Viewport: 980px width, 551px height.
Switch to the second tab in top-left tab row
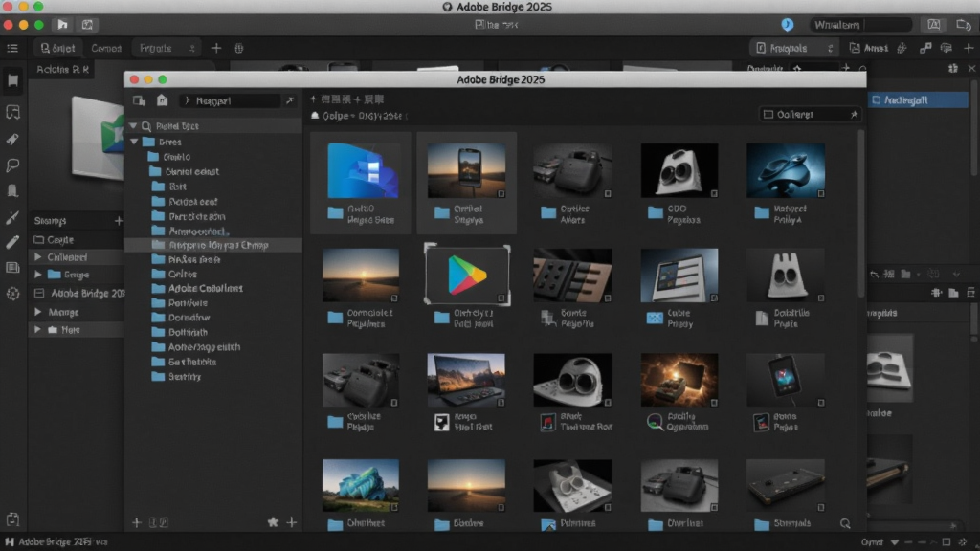pyautogui.click(x=106, y=48)
